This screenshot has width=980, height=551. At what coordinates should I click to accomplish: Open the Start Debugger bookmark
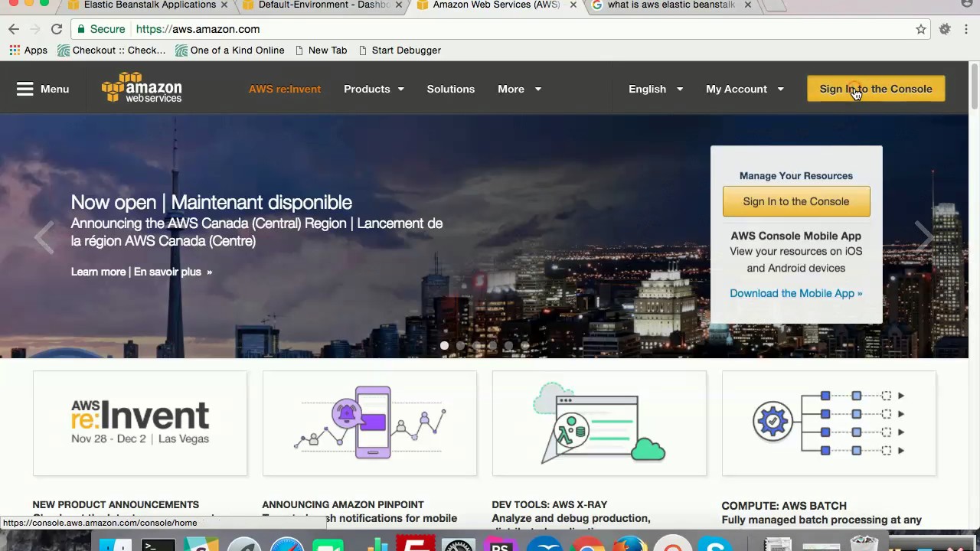pyautogui.click(x=399, y=51)
